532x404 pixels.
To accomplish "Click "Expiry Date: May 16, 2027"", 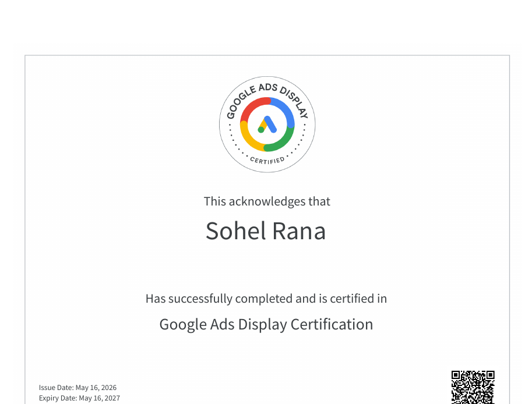I will point(79,398).
